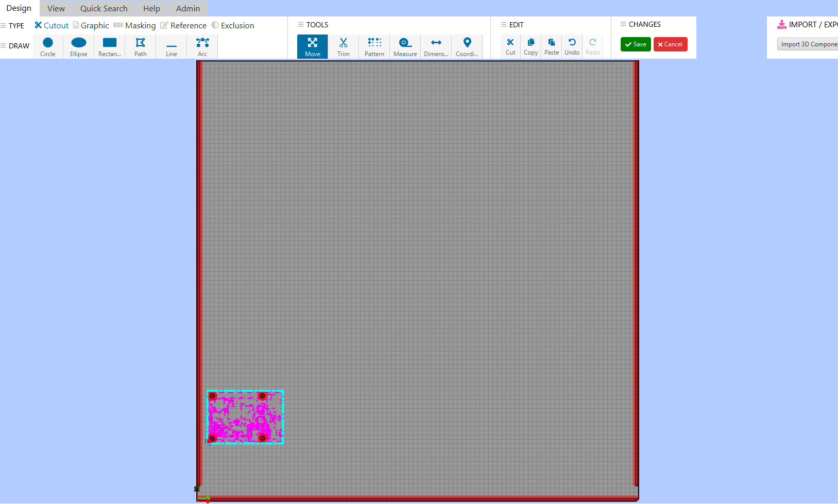
Task: Open the Quick Search tab
Action: (104, 9)
